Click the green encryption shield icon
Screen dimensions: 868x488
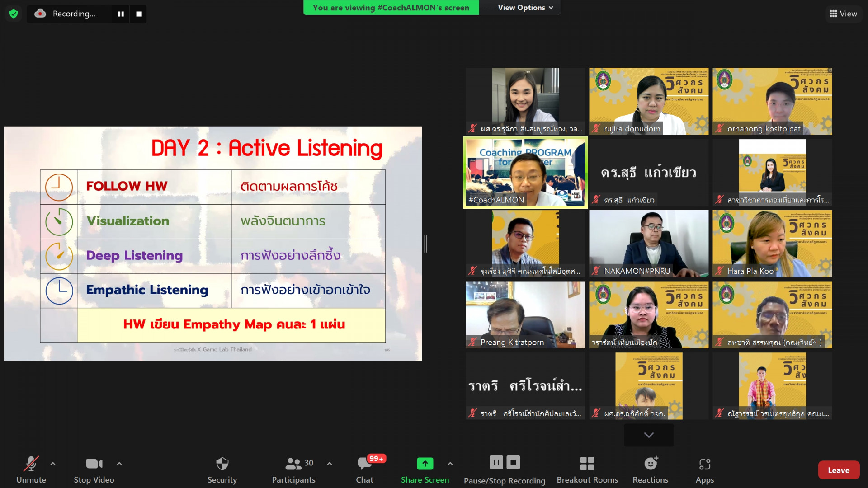coord(14,14)
